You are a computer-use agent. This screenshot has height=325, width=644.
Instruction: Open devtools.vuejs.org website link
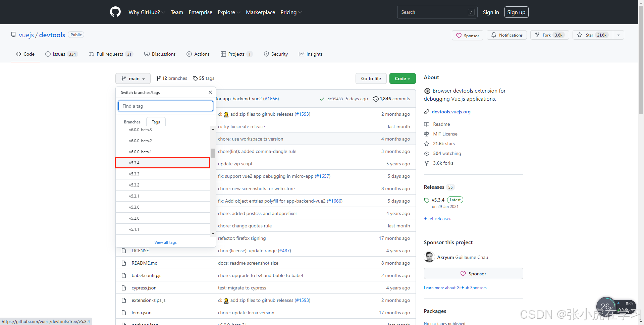[x=451, y=112]
